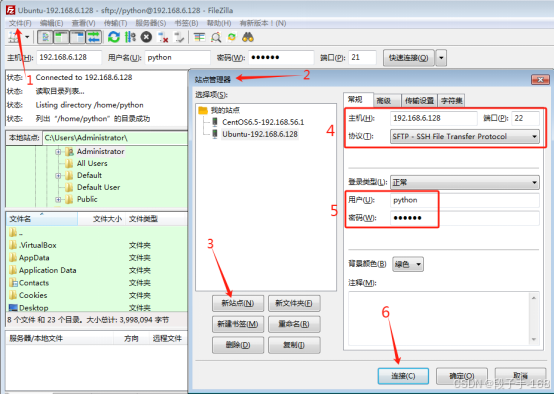Select the Contacts folder row
Screen dimensions: 554x395
coord(97,283)
